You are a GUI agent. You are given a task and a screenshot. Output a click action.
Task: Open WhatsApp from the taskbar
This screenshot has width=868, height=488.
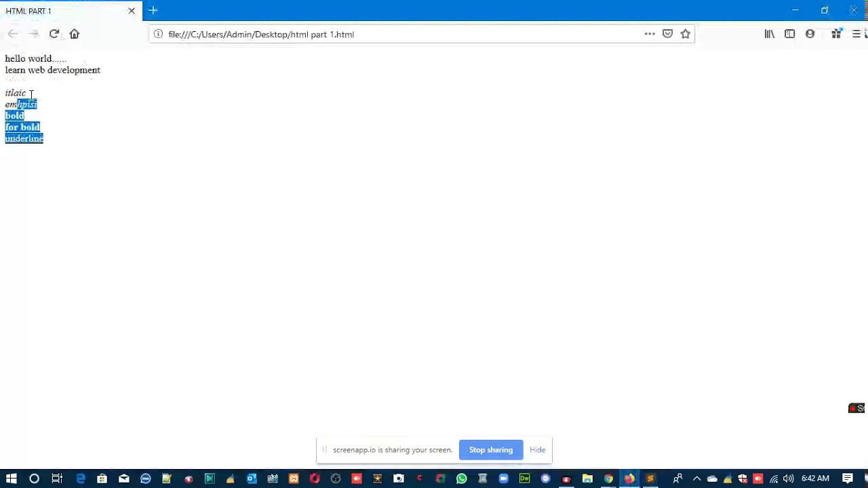tap(462, 479)
